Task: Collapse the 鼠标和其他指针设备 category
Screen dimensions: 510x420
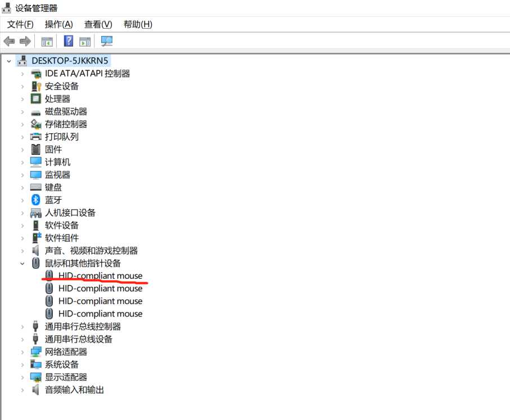Action: tap(22, 264)
